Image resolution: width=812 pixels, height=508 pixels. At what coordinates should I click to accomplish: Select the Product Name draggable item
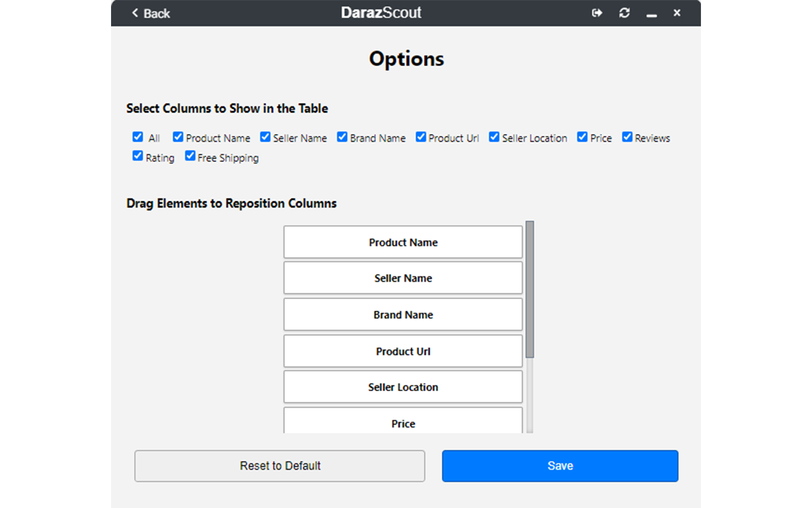[x=403, y=243]
